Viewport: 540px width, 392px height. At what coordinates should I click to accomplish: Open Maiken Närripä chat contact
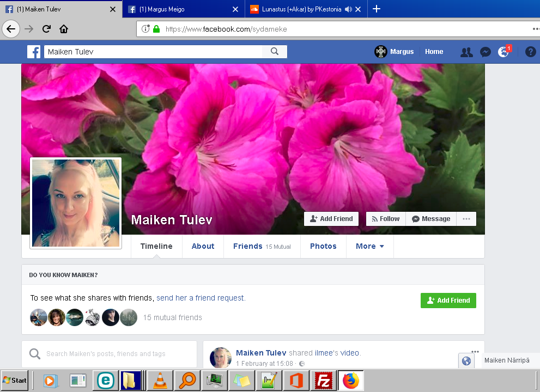pos(507,360)
